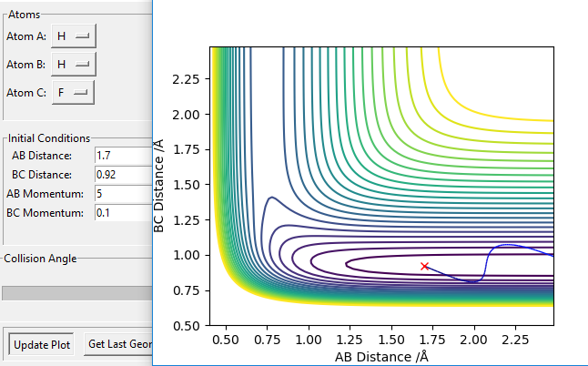Click the 'AB Distance /Å' x-axis label
588x366 pixels.
tap(381, 357)
